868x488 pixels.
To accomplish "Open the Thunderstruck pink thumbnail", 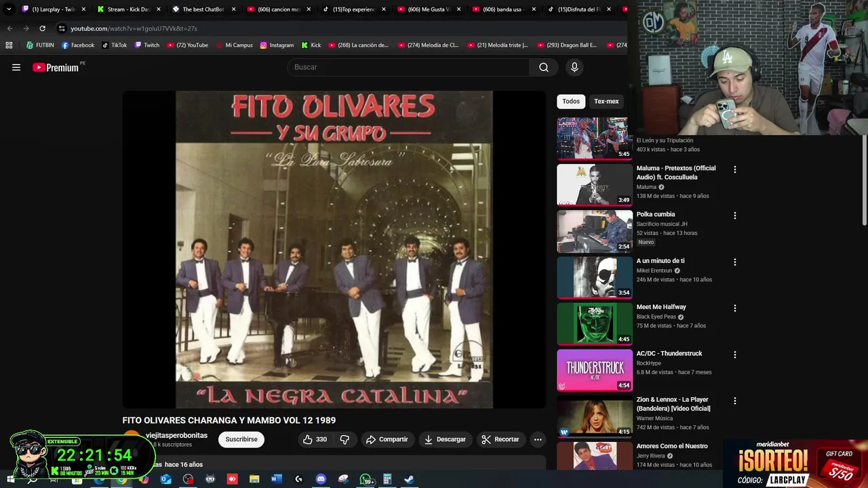I will 595,370.
